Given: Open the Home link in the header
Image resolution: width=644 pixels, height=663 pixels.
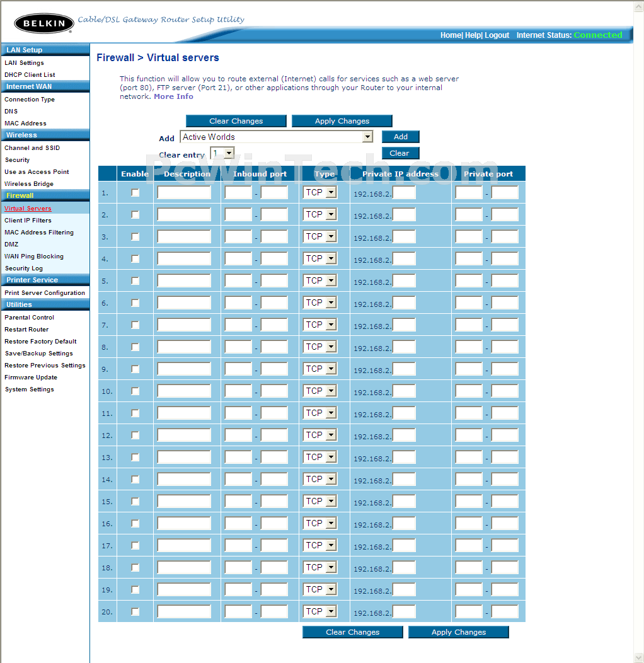Looking at the screenshot, I should coord(451,35).
